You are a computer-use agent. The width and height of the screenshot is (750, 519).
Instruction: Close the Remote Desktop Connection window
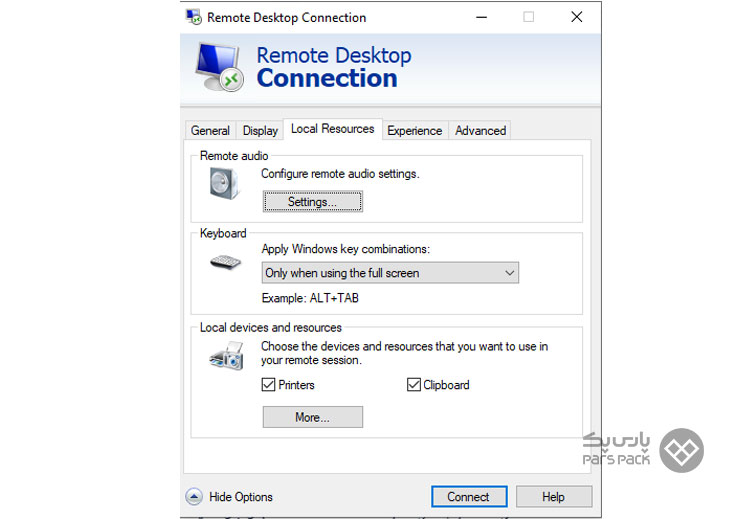(576, 17)
